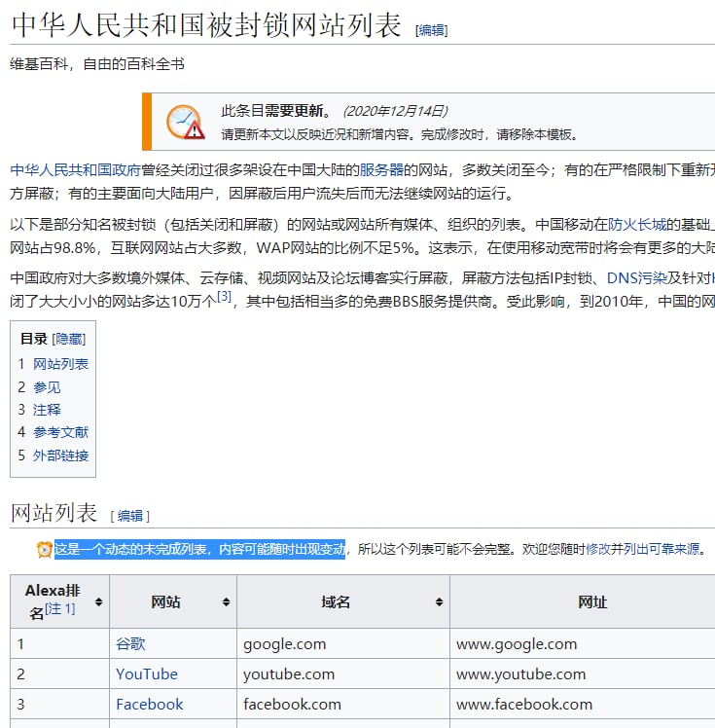Open 中华人民共和国政府 link
This screenshot has width=715, height=728.
(75, 170)
